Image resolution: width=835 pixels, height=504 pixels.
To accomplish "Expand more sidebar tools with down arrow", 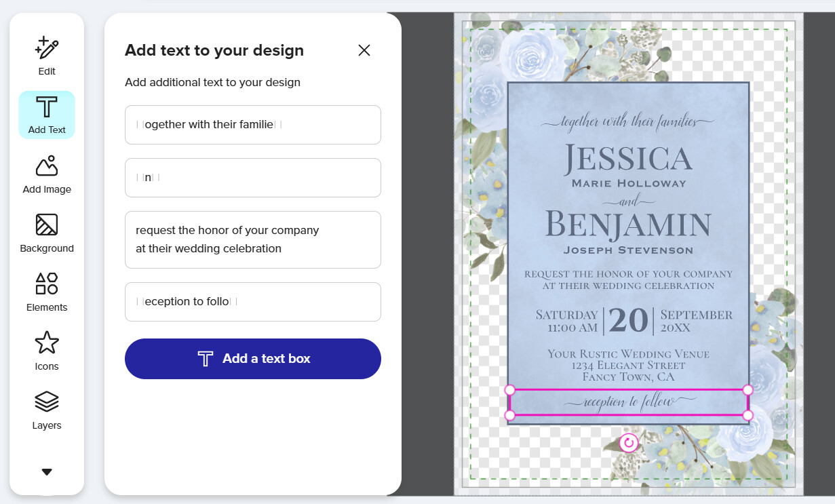I will 47,472.
